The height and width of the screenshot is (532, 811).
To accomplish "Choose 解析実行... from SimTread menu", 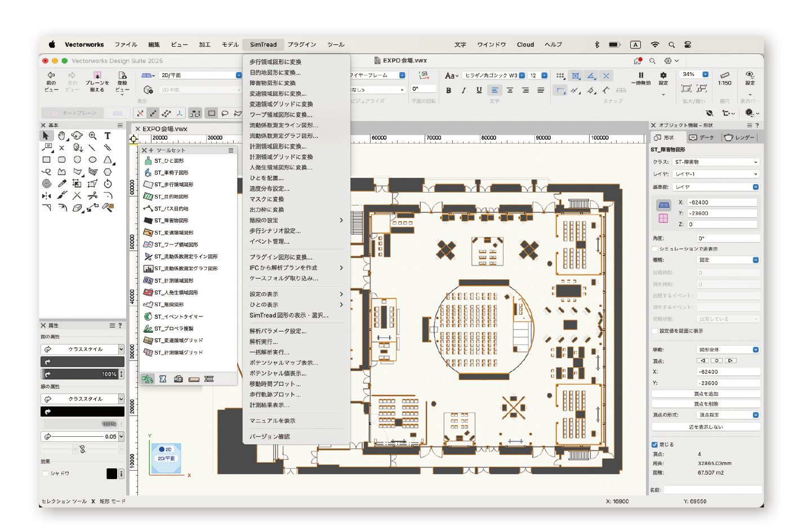I will 264,342.
